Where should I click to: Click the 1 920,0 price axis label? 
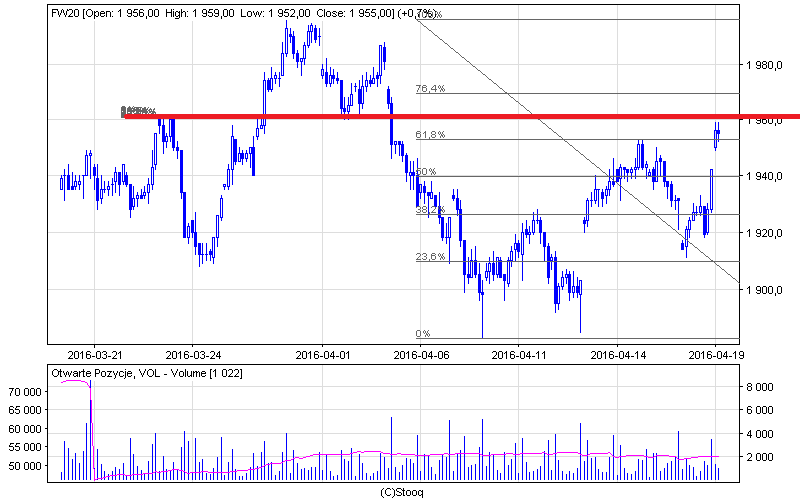[764, 234]
